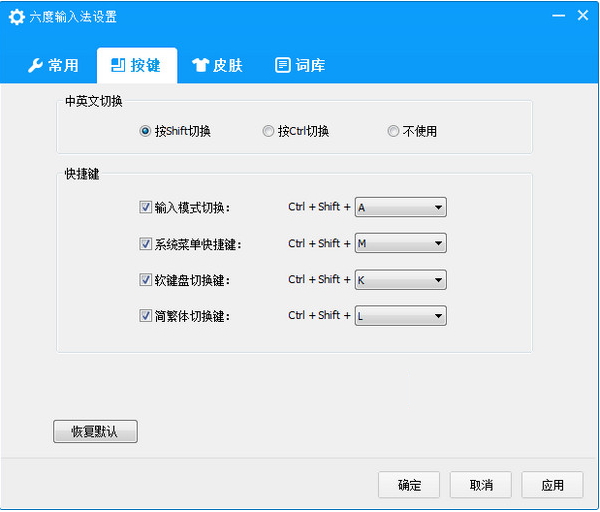Image resolution: width=600 pixels, height=512 pixels.
Task: Toggle the 简繁体切换键 checkbox
Action: tap(146, 316)
